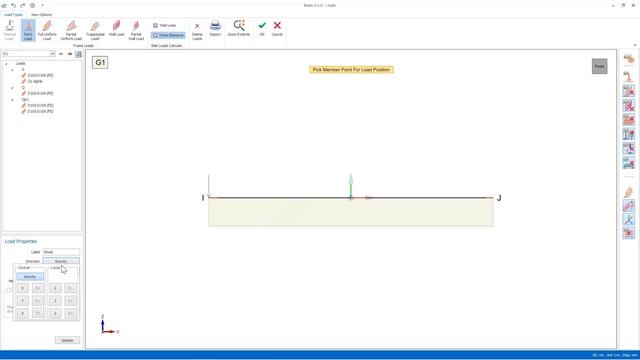This screenshot has height=360, width=640.
Task: Collapse the Q group in loads tree
Action: 12,88
